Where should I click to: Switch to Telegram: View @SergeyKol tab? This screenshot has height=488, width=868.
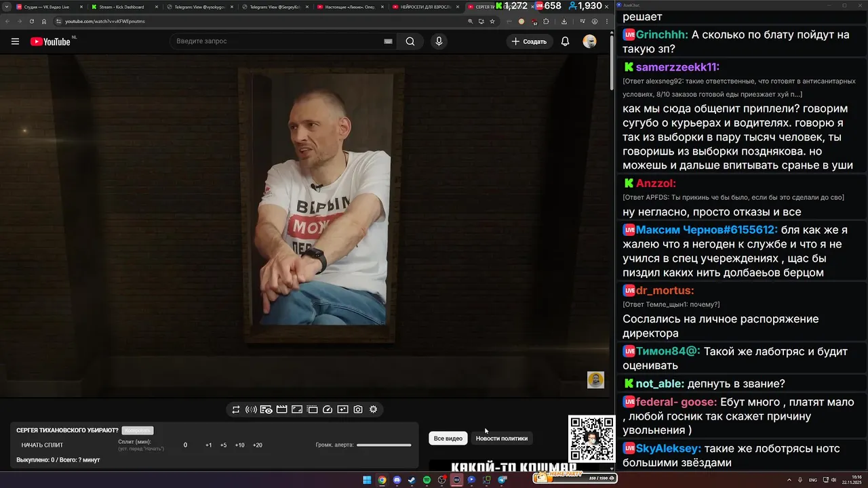click(275, 7)
